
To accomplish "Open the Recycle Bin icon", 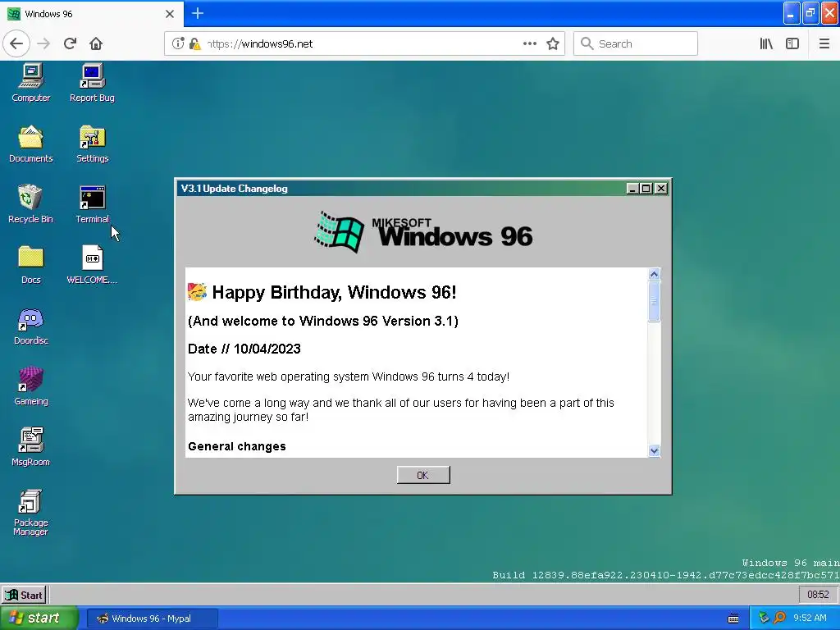I will (30, 204).
